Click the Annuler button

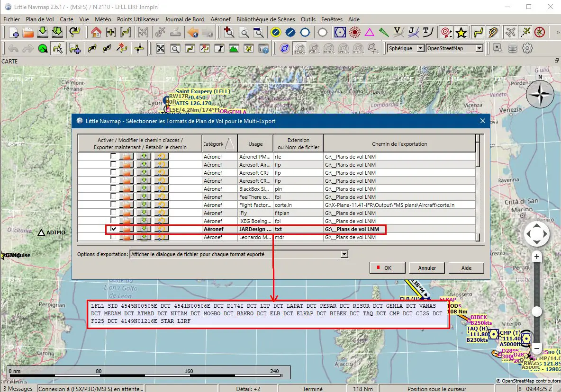[427, 267]
